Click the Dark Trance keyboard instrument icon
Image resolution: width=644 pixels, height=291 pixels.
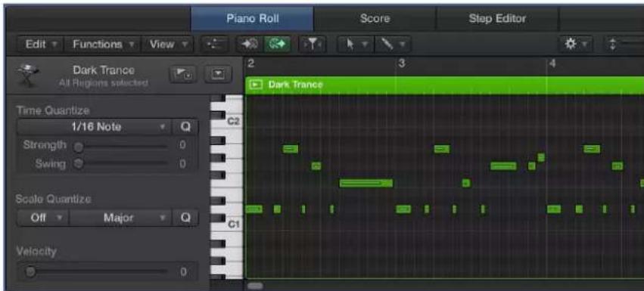pos(28,75)
